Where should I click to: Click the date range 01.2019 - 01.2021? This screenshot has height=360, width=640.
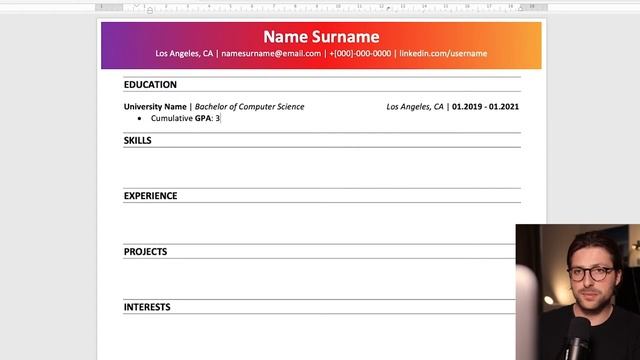point(485,107)
